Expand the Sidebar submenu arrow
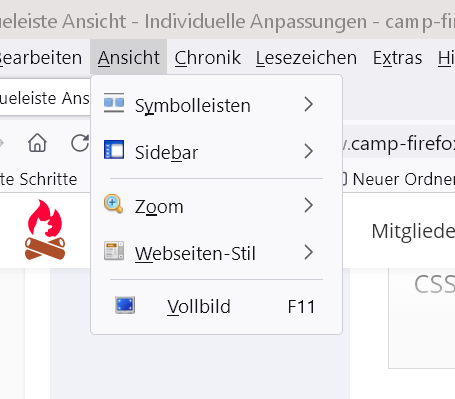Image resolution: width=455 pixels, height=399 pixels. [x=309, y=151]
